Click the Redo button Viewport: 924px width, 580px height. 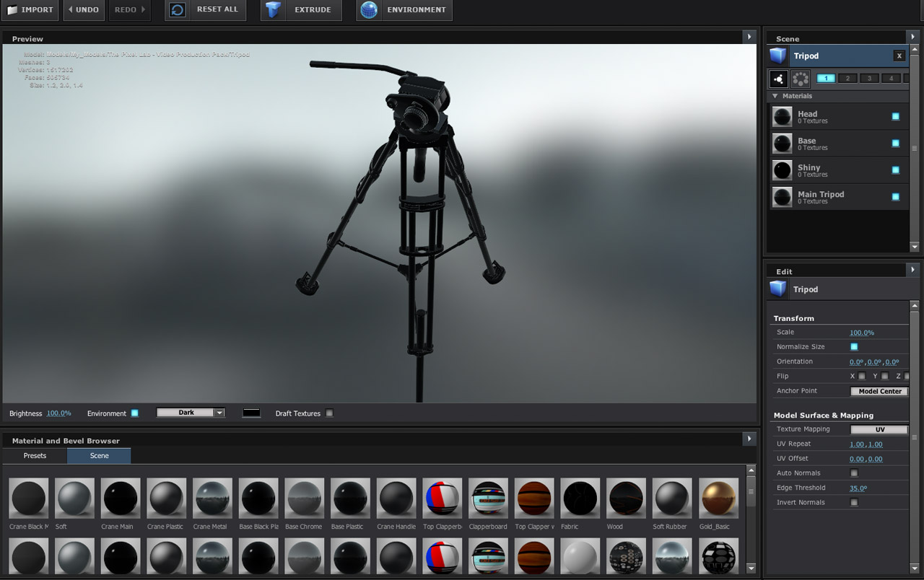130,10
